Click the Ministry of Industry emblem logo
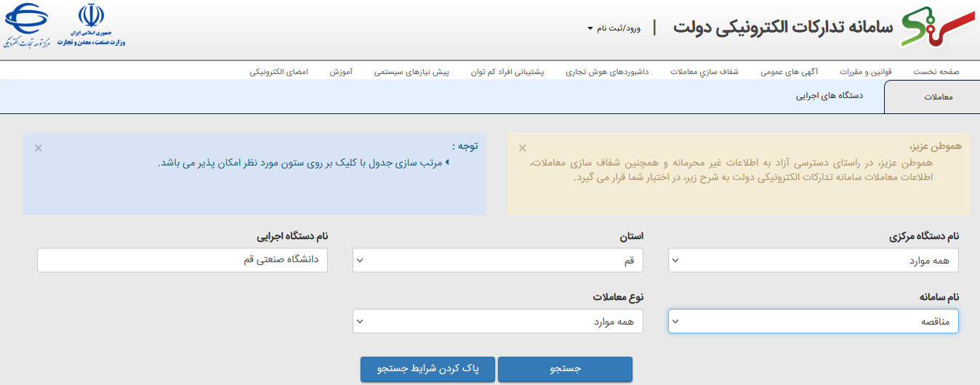The image size is (980, 385). [92, 25]
